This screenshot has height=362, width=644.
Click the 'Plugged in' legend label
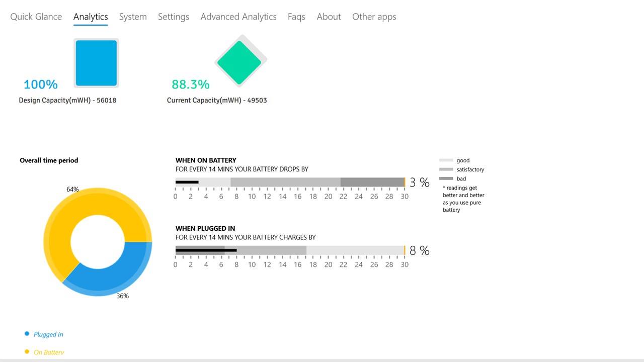[48, 334]
